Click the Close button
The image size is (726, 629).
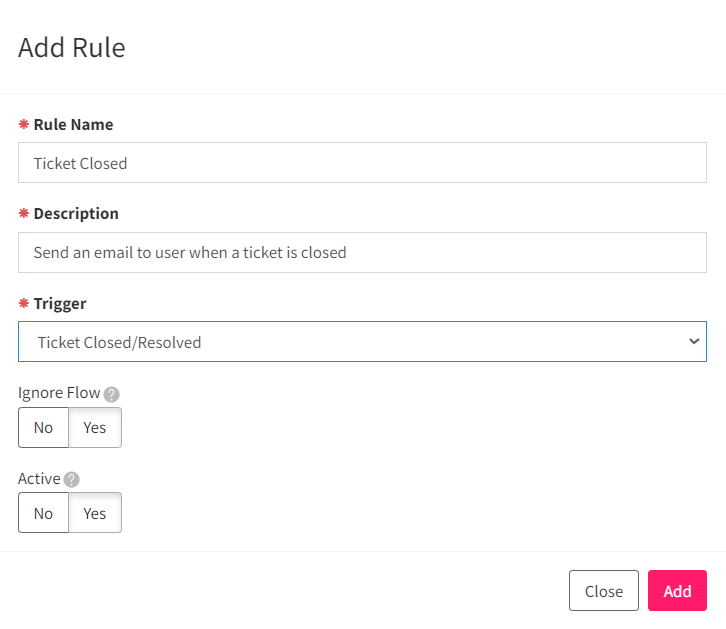click(x=604, y=591)
